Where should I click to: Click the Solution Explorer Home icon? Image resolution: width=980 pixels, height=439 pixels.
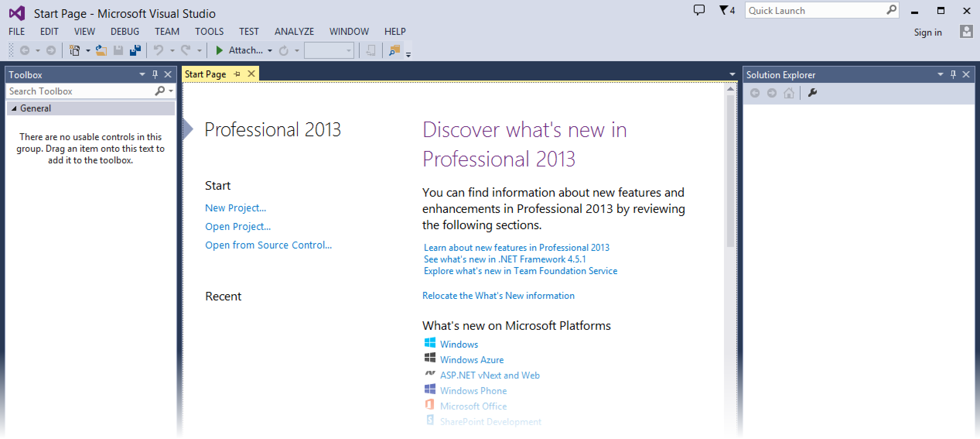tap(789, 93)
